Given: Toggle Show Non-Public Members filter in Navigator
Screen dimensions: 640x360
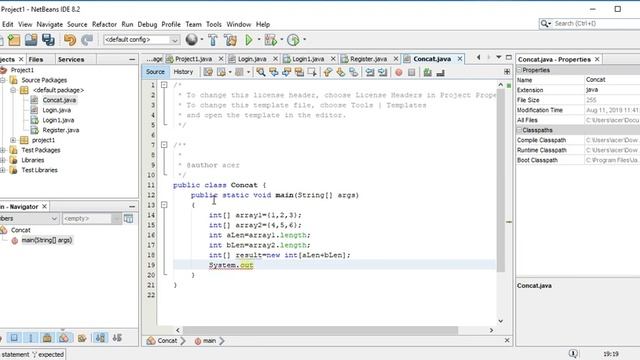Looking at the screenshot, I should (x=47, y=338).
